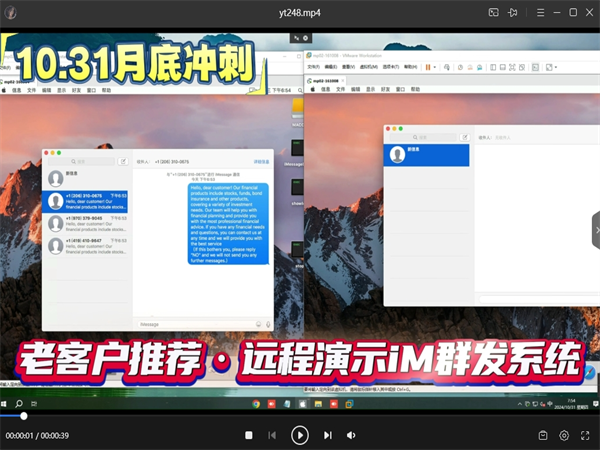
Task: Skip to the previous video
Action: point(271,435)
